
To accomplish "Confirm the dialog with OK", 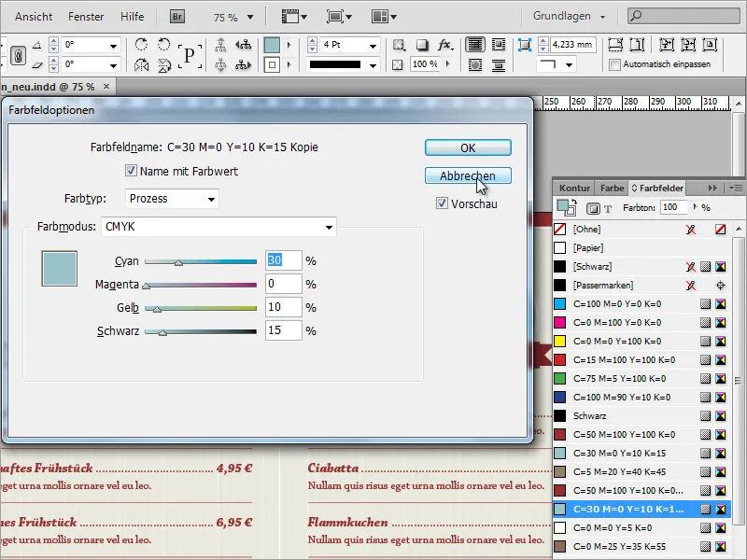I will [468, 147].
